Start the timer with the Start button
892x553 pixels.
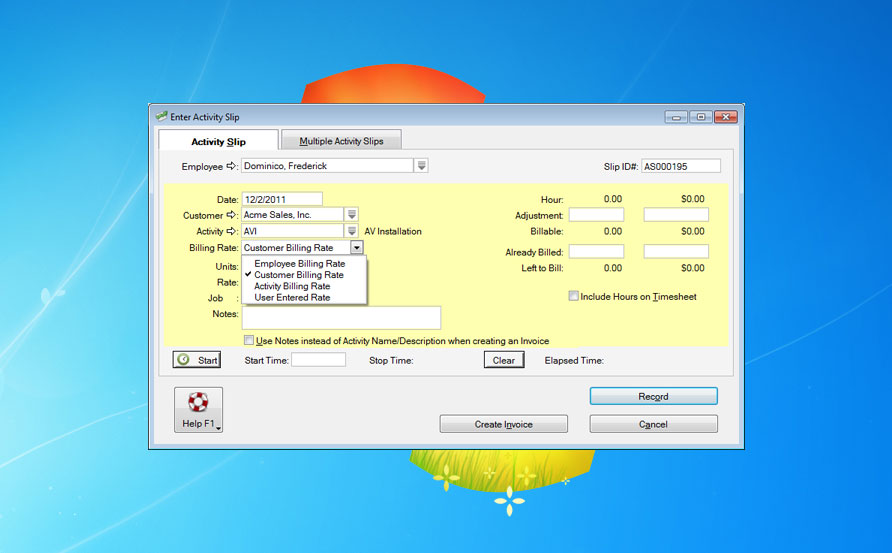tap(197, 360)
